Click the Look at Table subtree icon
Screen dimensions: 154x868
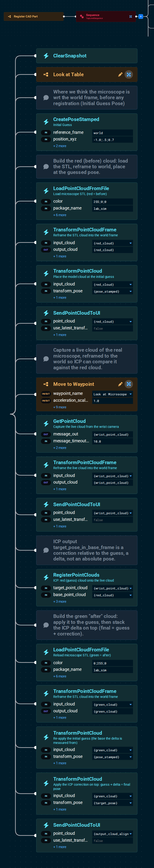click(46, 75)
